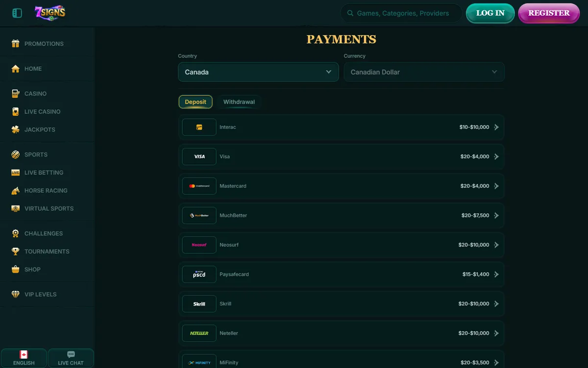
Task: Open the Country dropdown showing Canada
Action: coord(258,72)
